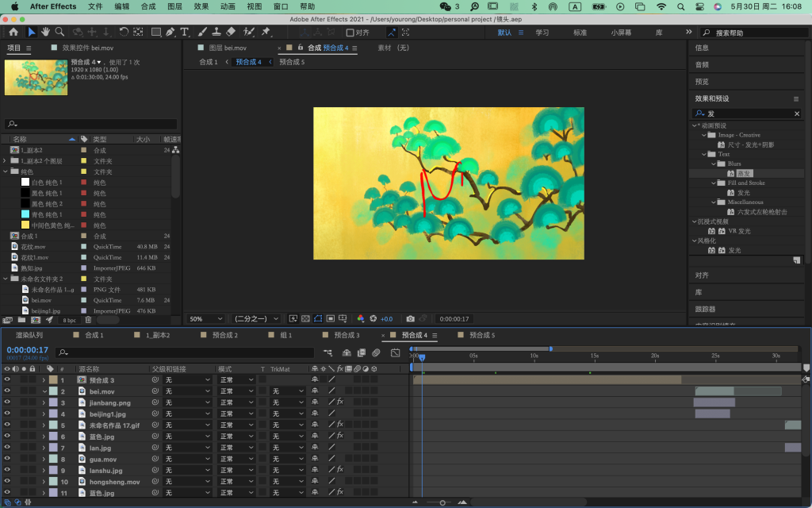This screenshot has height=508, width=812.
Task: Select the Zoom magnifier tool
Action: click(x=59, y=32)
